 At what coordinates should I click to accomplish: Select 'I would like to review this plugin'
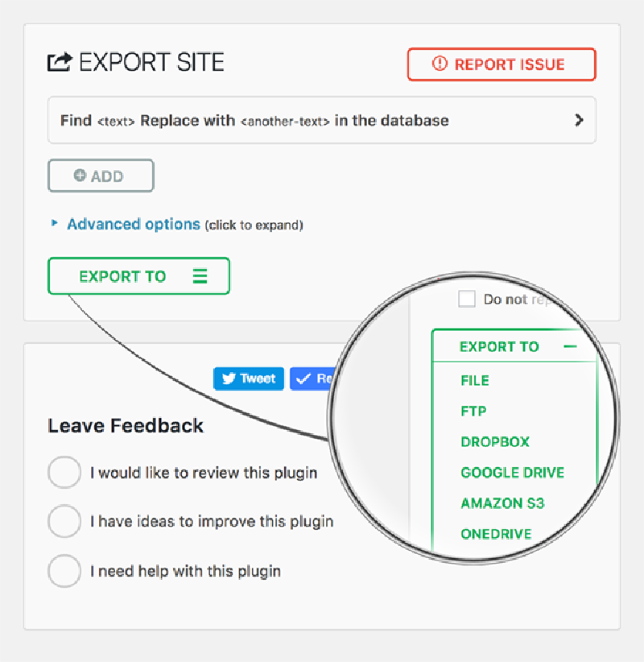64,473
